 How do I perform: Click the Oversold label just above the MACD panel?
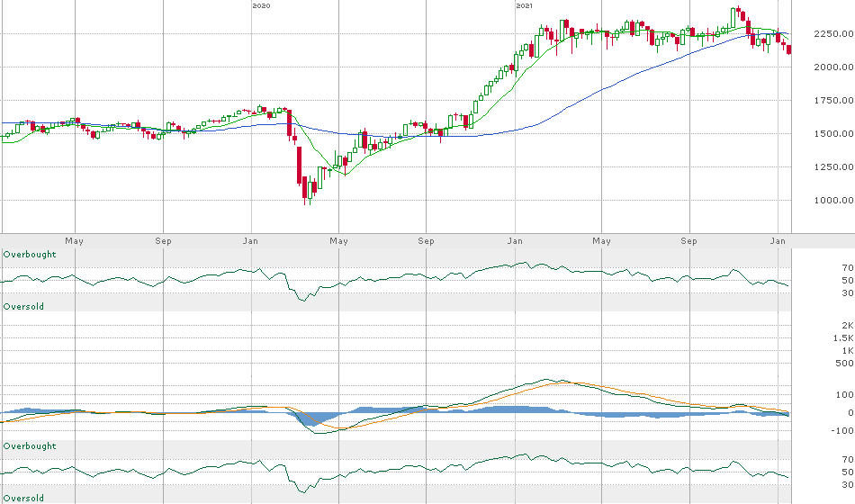click(23, 307)
